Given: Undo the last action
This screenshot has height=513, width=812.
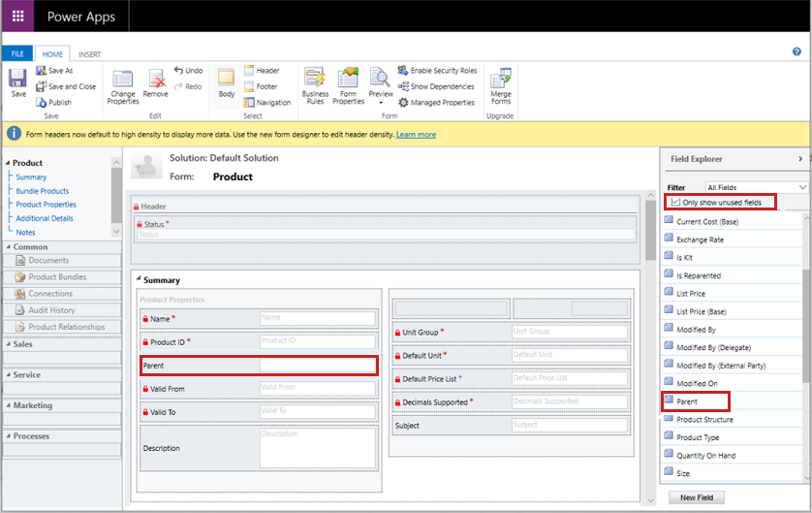Looking at the screenshot, I should tap(189, 71).
